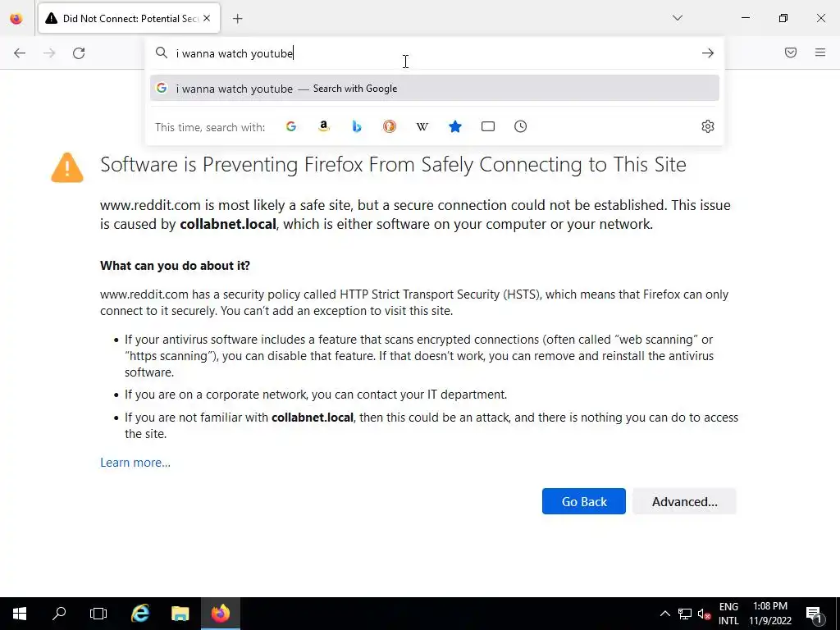Viewport: 840px width, 630px height.
Task: Search this time with Bing
Action: pos(357,126)
